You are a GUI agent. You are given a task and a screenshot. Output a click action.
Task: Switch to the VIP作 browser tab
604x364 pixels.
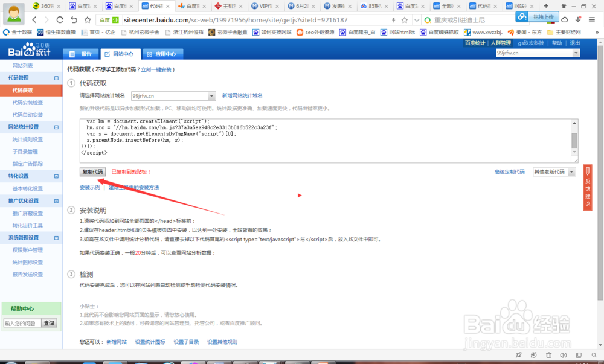(x=265, y=6)
